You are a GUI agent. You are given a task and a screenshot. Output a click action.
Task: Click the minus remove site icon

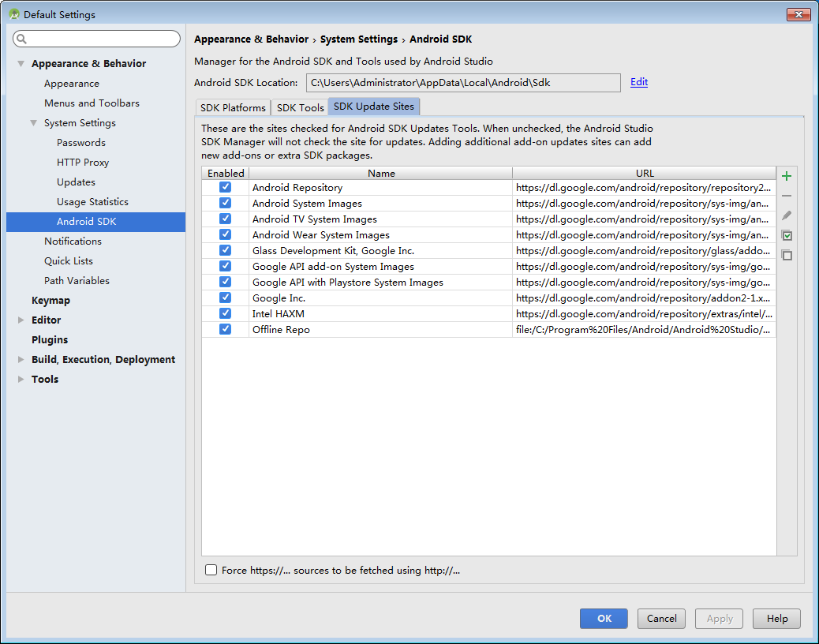tap(787, 196)
